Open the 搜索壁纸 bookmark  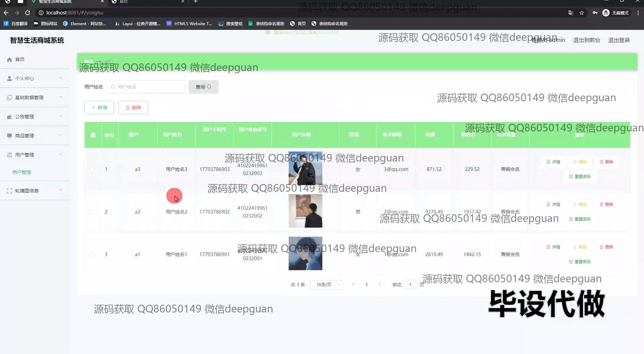coord(230,23)
